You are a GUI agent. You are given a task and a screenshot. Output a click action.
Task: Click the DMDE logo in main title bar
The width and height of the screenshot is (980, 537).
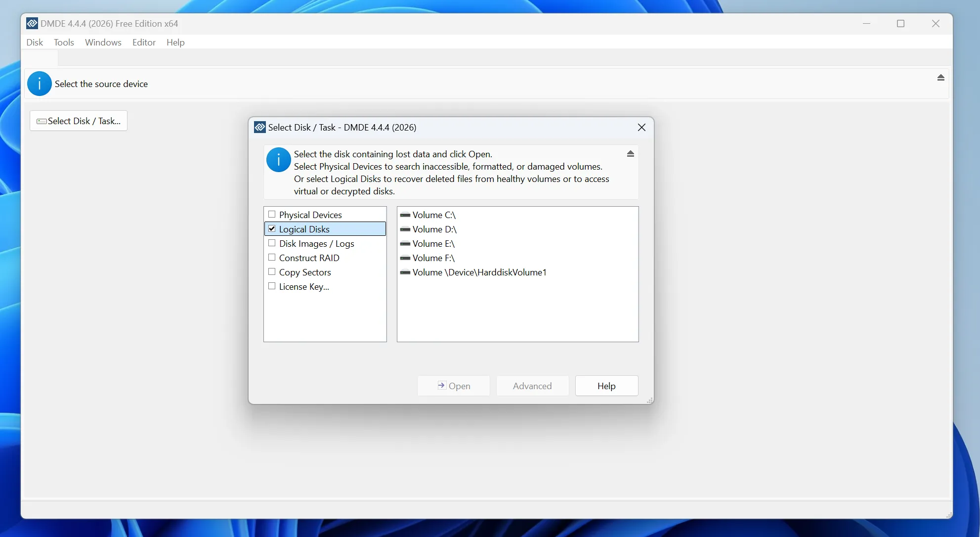pos(32,23)
